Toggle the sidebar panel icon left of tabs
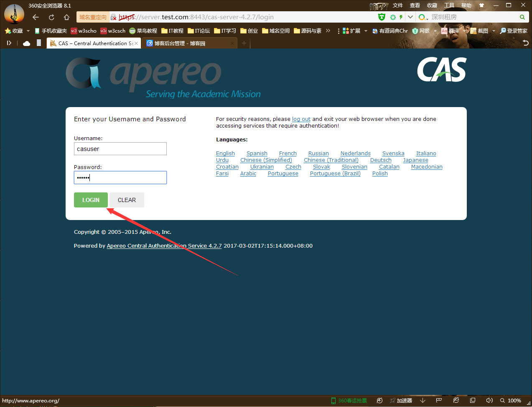This screenshot has height=407, width=532. click(x=9, y=43)
